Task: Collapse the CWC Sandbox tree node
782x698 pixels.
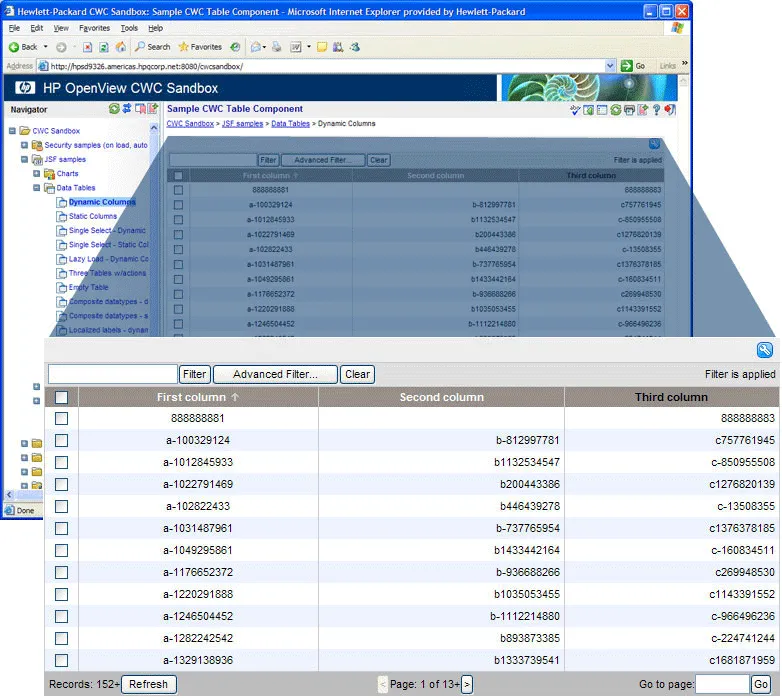Action: (x=12, y=131)
